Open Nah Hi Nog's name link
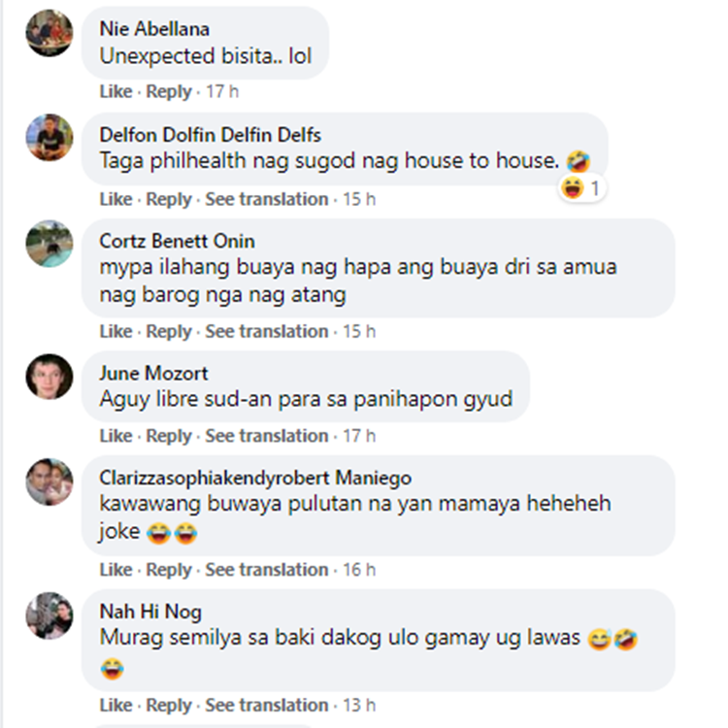This screenshot has height=728, width=728. coord(150,612)
